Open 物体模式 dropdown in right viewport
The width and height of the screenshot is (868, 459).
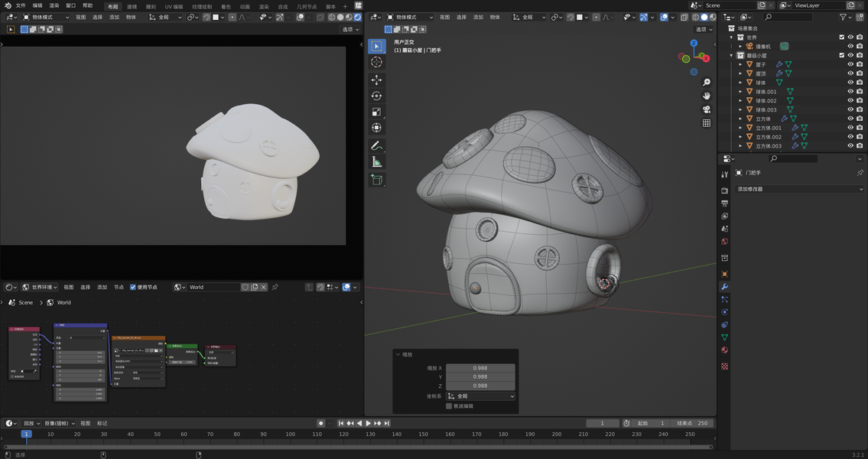click(x=411, y=17)
